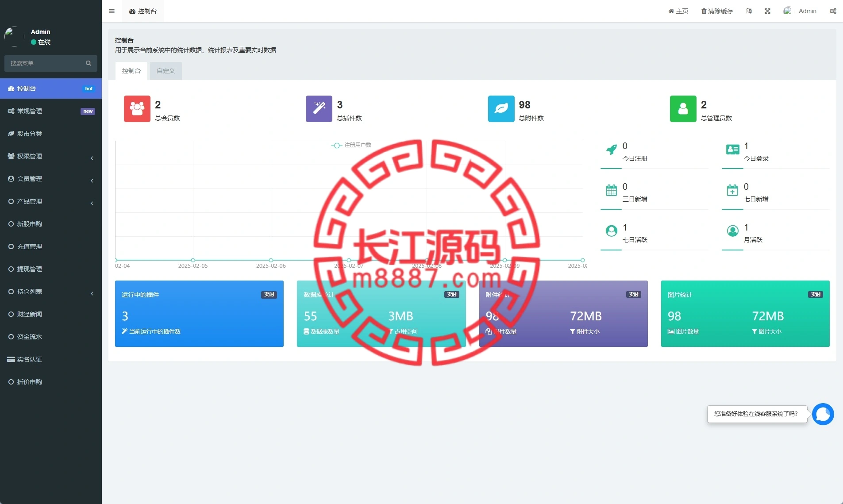843x504 pixels.
Task: Open 提现管理 sidebar item
Action: coord(51,269)
